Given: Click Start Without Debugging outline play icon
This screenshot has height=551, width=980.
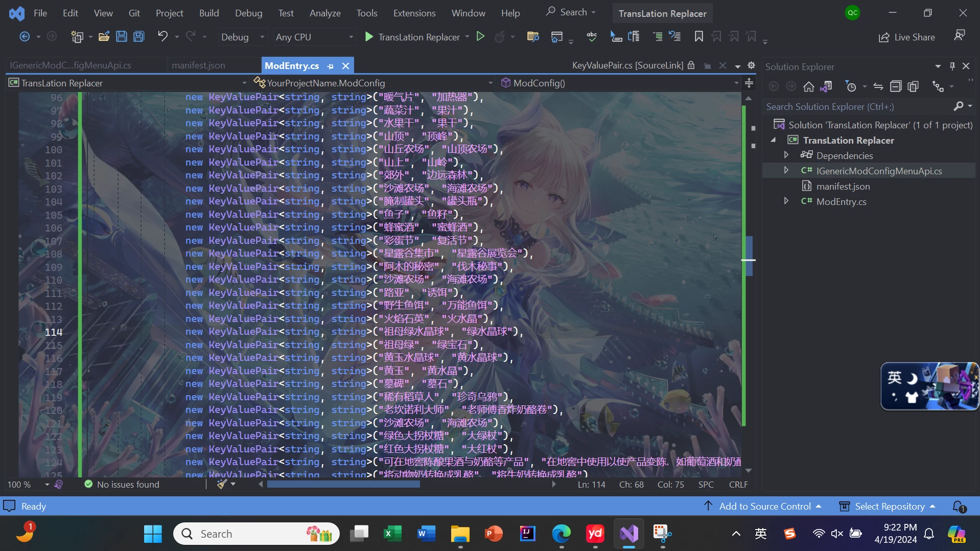Looking at the screenshot, I should pyautogui.click(x=480, y=37).
